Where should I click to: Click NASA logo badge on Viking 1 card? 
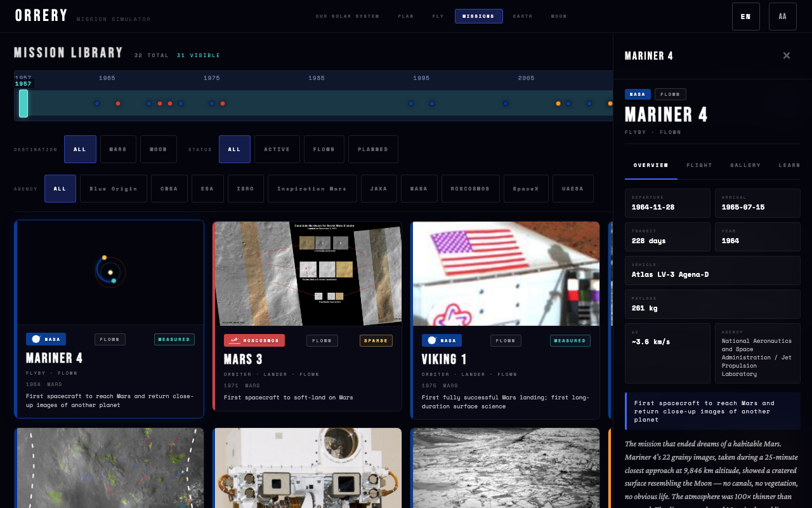(x=442, y=340)
